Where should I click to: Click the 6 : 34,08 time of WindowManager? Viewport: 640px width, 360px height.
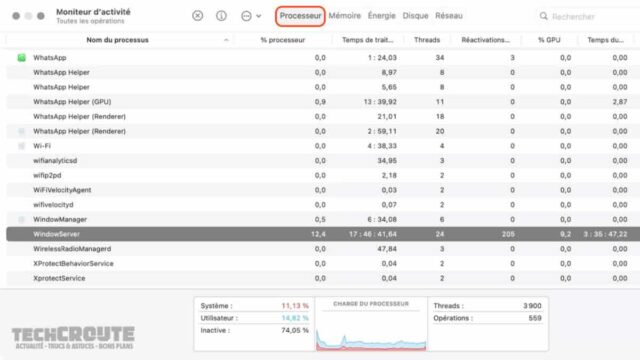pos(382,219)
